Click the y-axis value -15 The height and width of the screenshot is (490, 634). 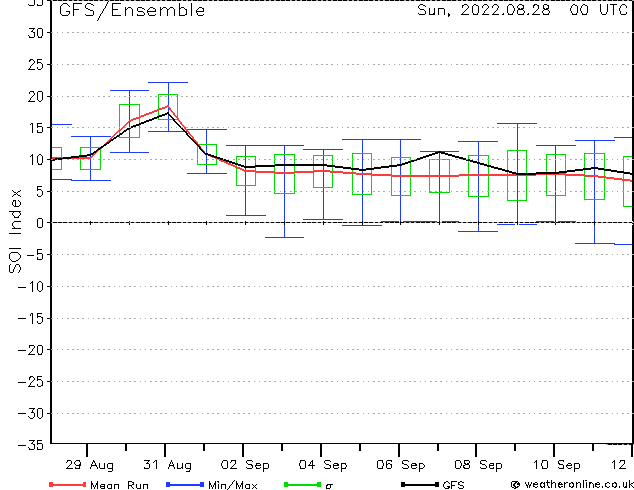31,319
